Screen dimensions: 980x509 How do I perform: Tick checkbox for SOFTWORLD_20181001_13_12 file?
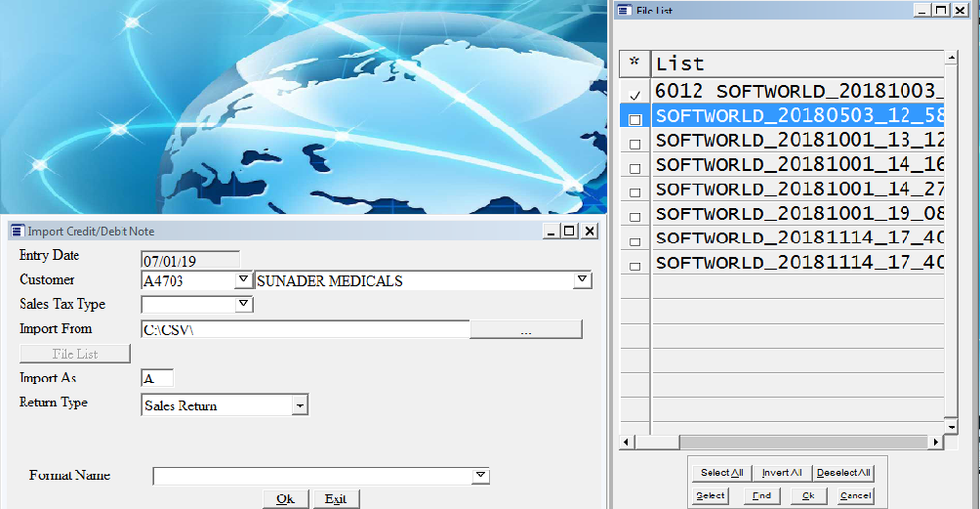tap(635, 144)
